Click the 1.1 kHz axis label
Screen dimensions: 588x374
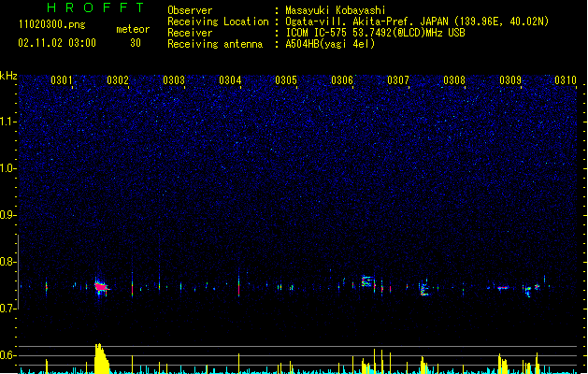[8, 122]
